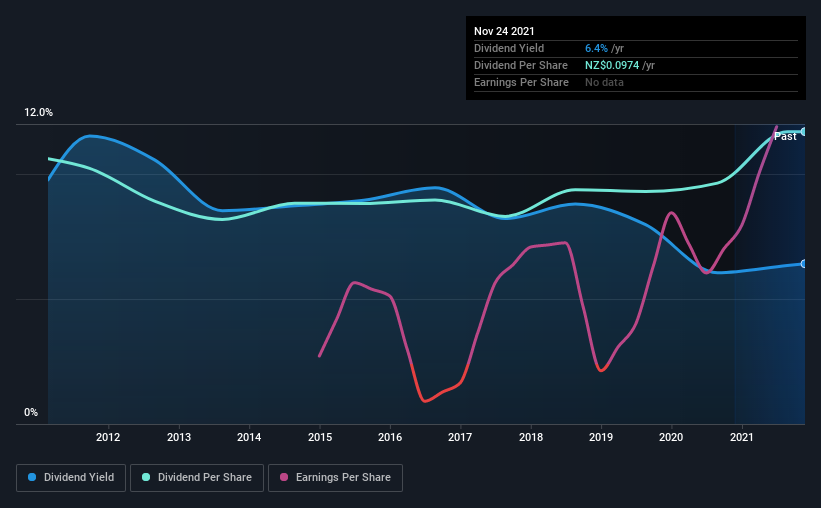Click the NZ$0.0974 dividend value
The width and height of the screenshot is (821, 508).
[x=612, y=65]
